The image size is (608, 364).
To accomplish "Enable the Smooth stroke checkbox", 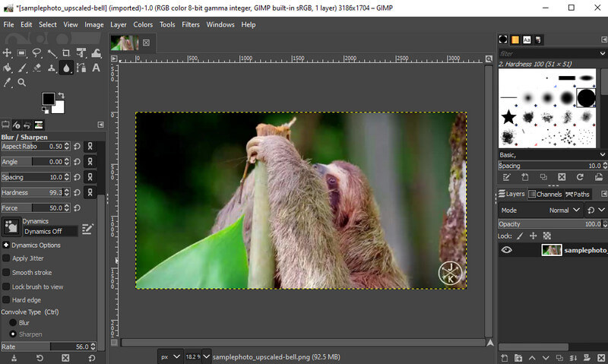I will [x=6, y=273].
